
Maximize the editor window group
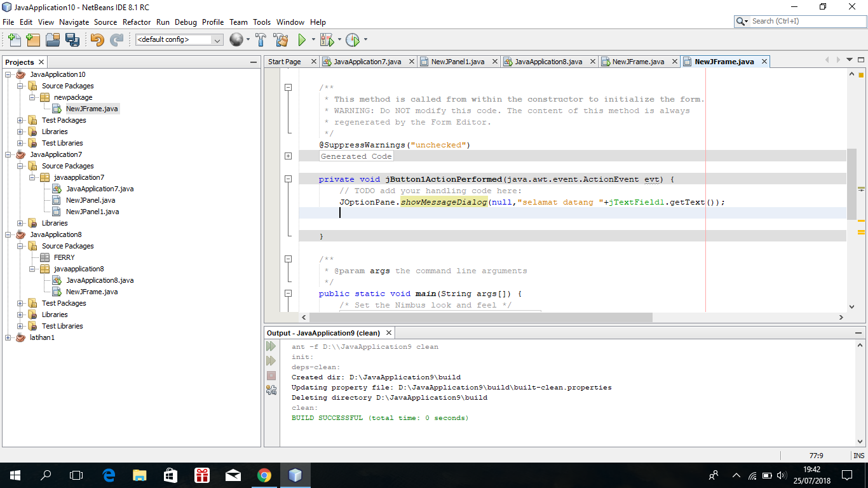(x=860, y=60)
